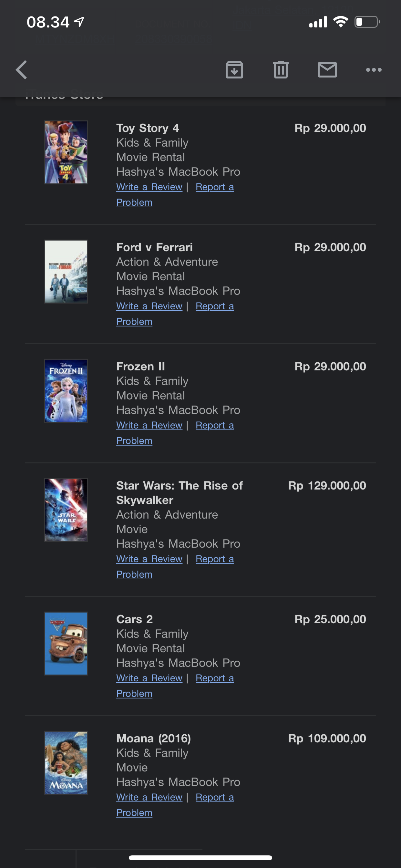Image resolution: width=401 pixels, height=868 pixels.
Task: Open Toy Story 4 poster thumbnail
Action: pos(66,152)
